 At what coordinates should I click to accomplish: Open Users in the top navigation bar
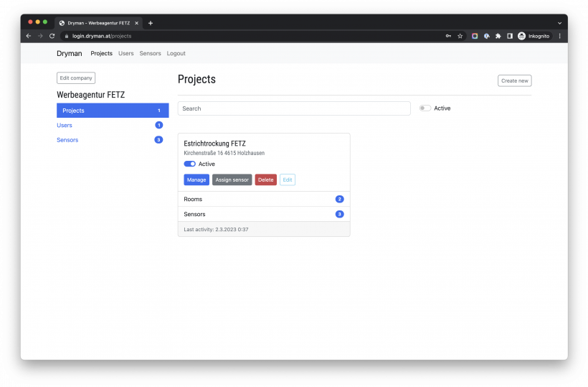pos(126,54)
